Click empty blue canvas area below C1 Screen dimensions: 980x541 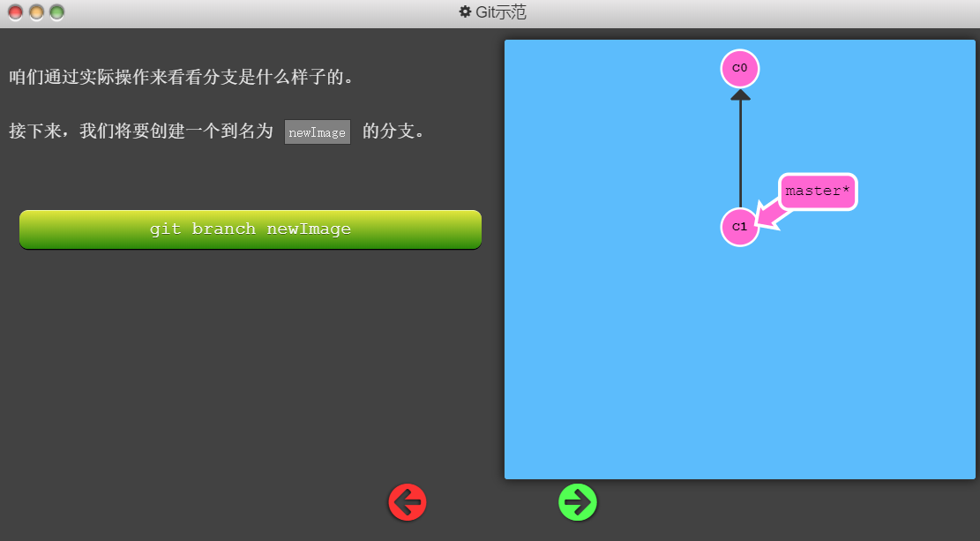pyautogui.click(x=739, y=371)
